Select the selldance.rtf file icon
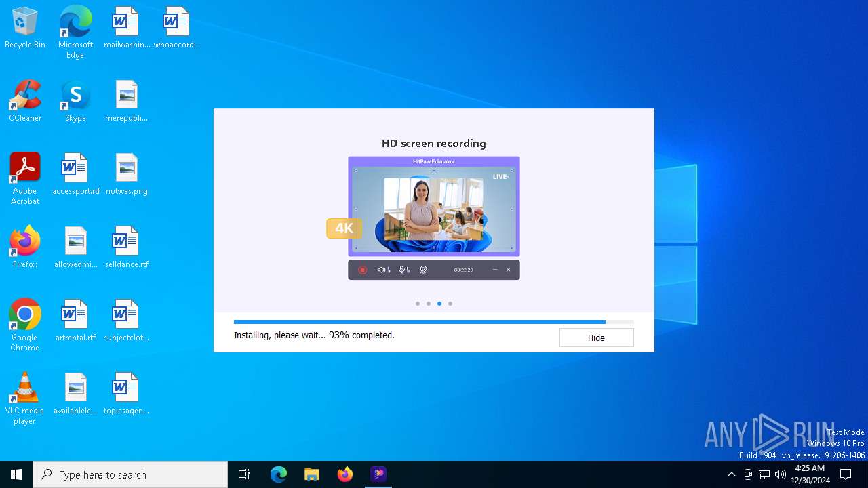The width and height of the screenshot is (868, 488). pyautogui.click(x=126, y=247)
